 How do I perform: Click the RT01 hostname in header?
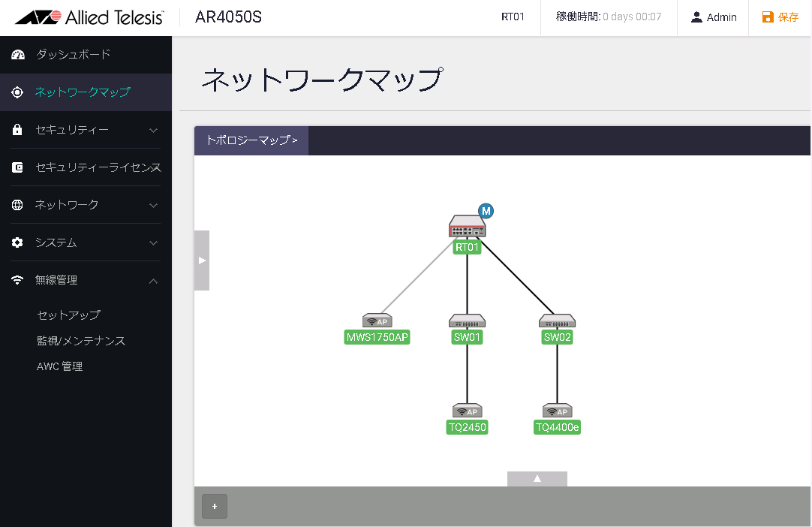pos(513,17)
